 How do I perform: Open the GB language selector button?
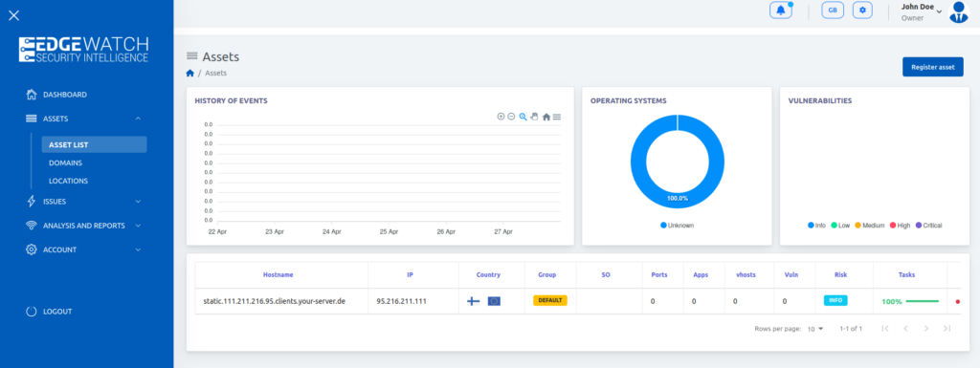tap(833, 10)
